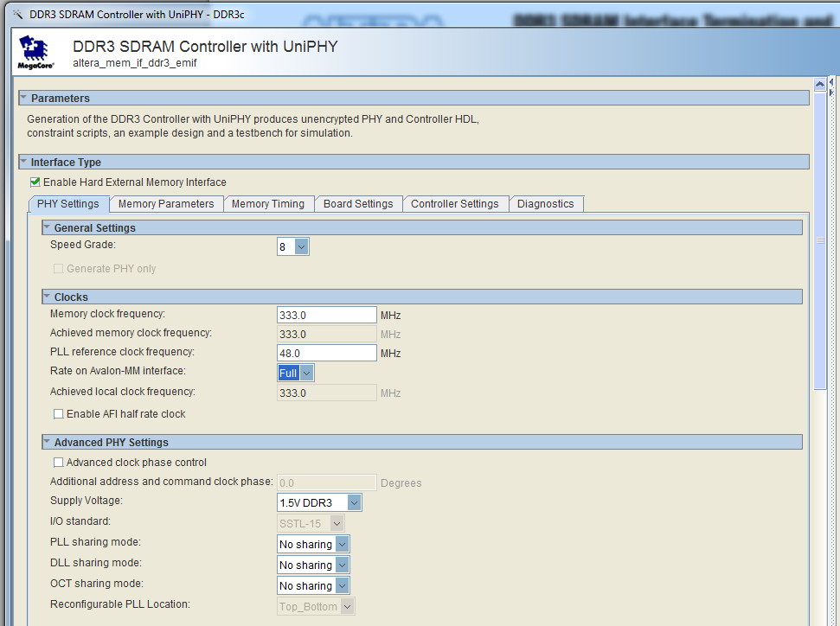Collapse the Advanced PHY Settings section
This screenshot has height=626, width=840.
[47, 442]
